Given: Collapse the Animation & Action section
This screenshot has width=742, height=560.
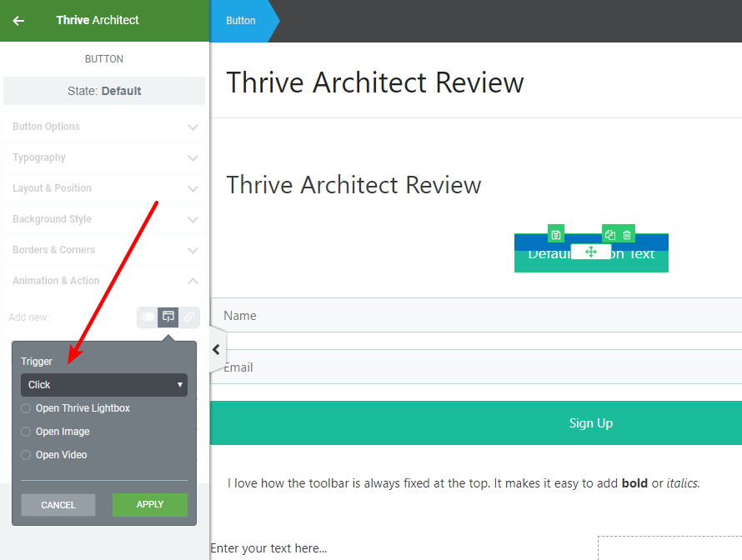Looking at the screenshot, I should 104,281.
